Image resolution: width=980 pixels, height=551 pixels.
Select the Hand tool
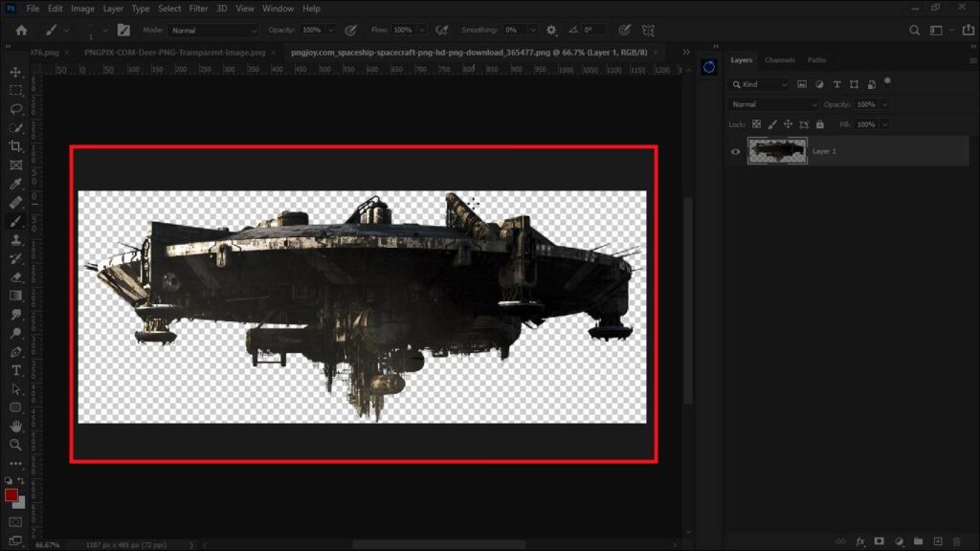[15, 426]
